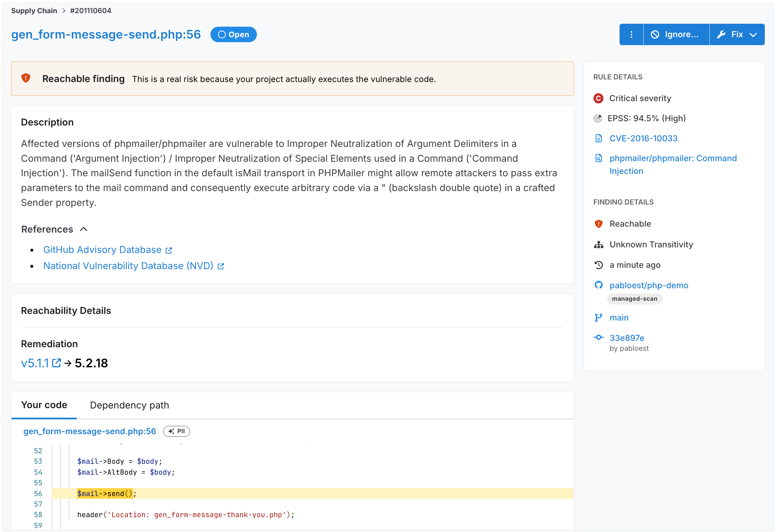The width and height of the screenshot is (776, 532).
Task: Collapse the References section chevron
Action: [83, 229]
